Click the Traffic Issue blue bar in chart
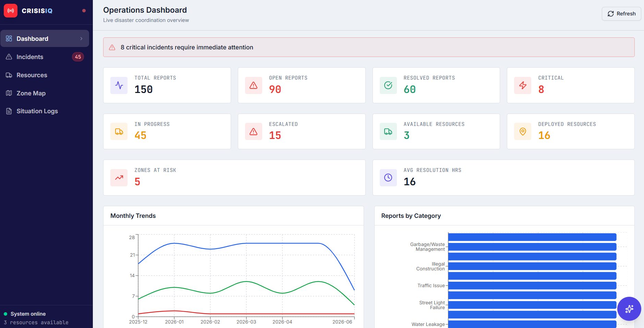The image size is (644, 328). coord(532,285)
